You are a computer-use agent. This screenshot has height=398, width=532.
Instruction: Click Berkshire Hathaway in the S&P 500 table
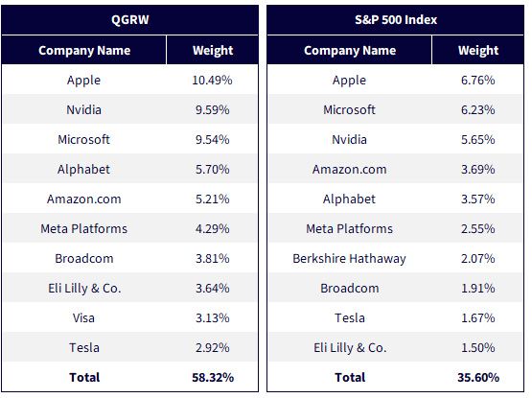[350, 259]
